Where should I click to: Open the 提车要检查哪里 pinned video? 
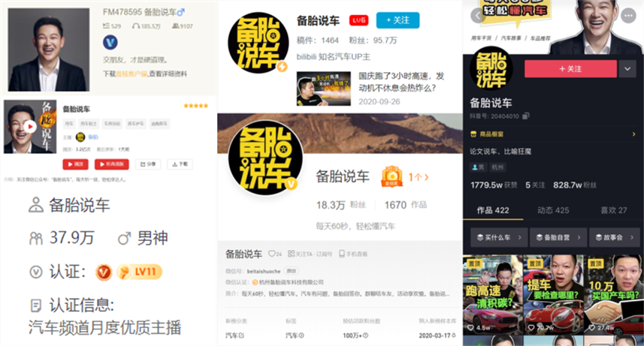coord(553,294)
